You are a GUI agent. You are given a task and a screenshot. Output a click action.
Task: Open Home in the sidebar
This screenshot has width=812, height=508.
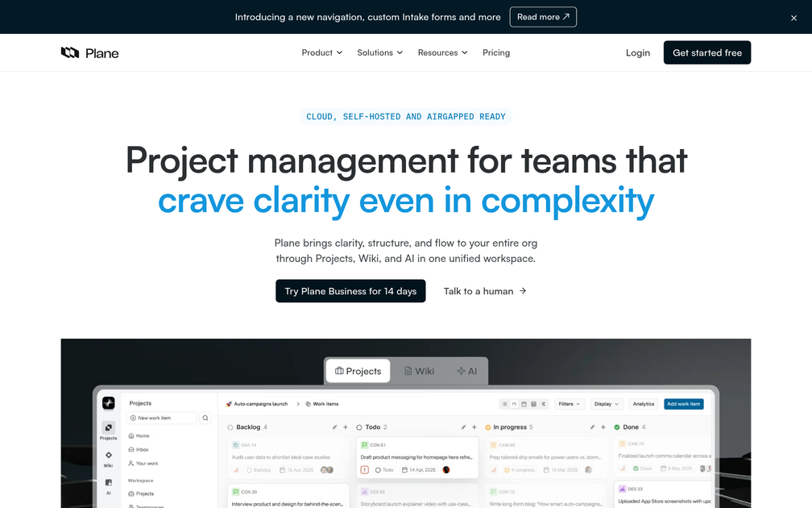coord(142,435)
